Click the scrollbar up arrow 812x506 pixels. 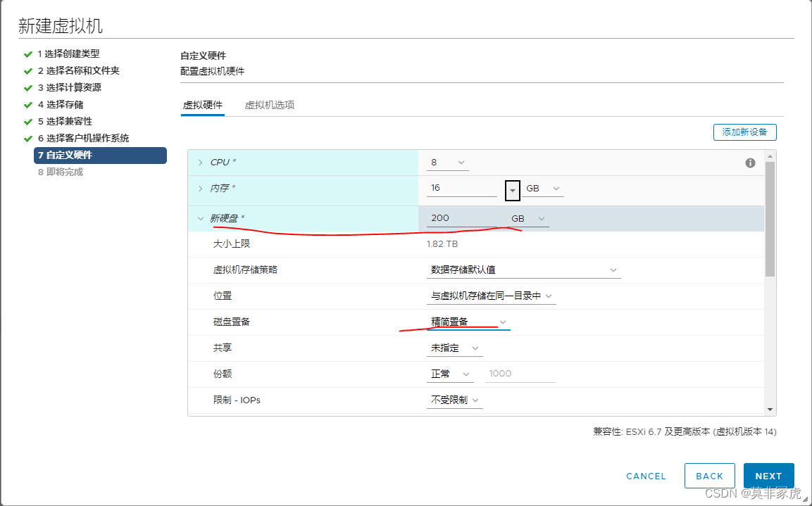click(770, 156)
